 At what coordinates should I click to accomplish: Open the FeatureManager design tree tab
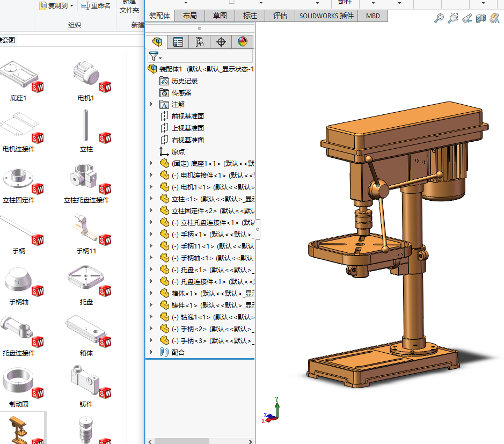(157, 42)
